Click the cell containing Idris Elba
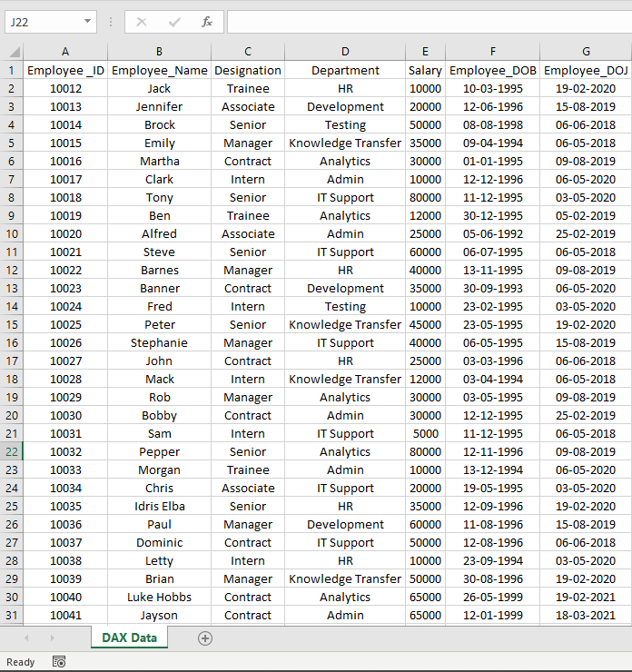 click(160, 506)
